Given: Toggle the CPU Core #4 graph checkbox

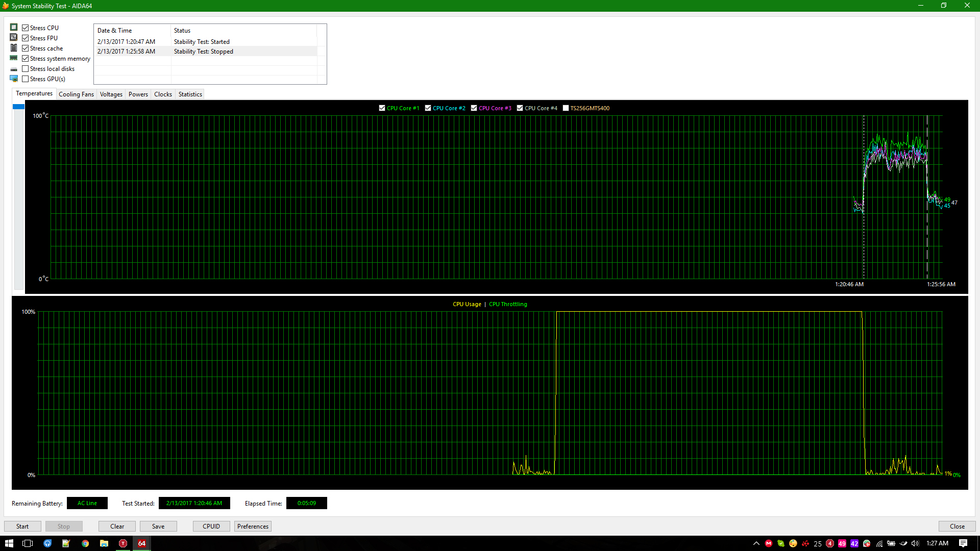Looking at the screenshot, I should click(520, 108).
